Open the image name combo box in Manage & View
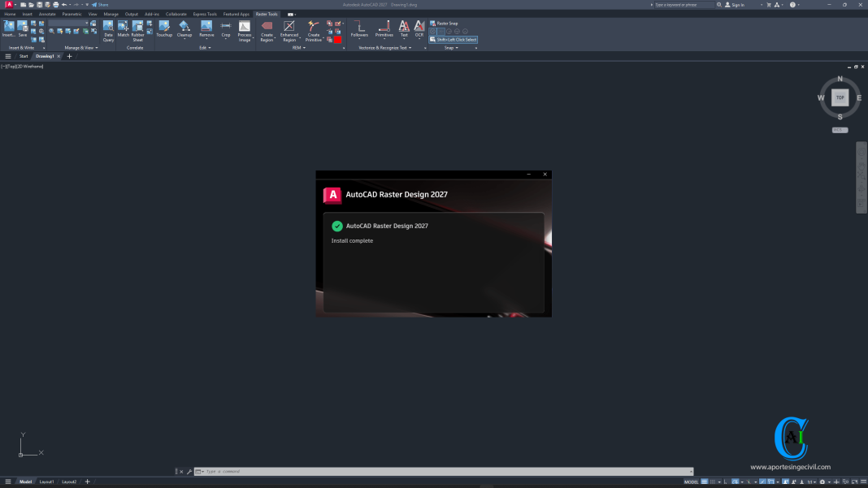This screenshot has width=868, height=488. tap(68, 24)
